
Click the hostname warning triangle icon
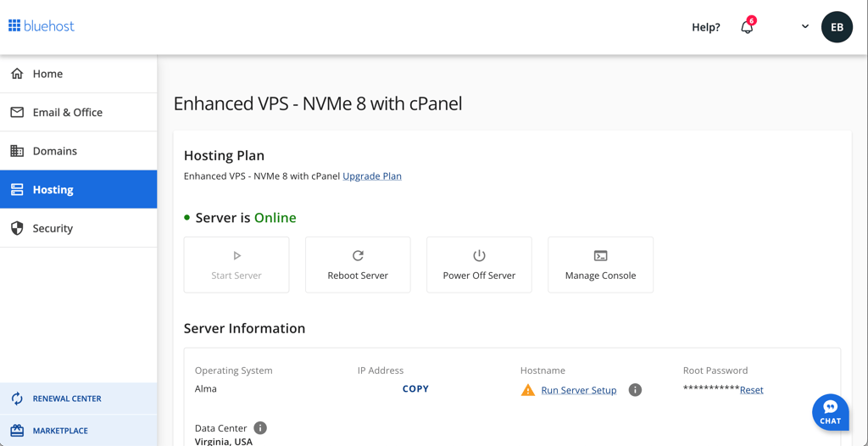pos(528,390)
